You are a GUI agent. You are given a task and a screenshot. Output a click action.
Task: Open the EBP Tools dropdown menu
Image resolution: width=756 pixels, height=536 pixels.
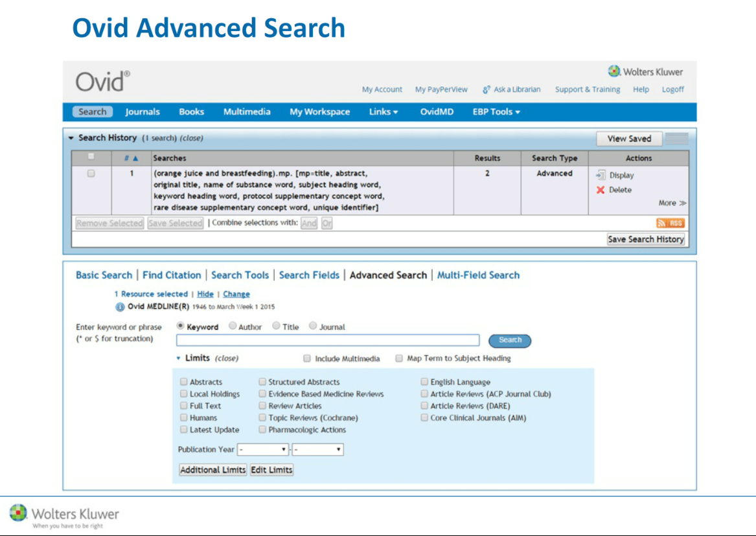496,111
